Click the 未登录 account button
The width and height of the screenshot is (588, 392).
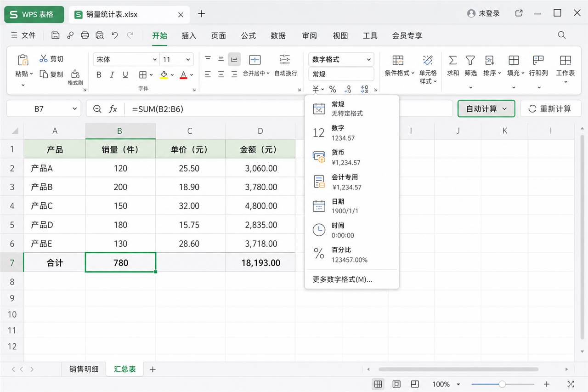click(x=483, y=13)
